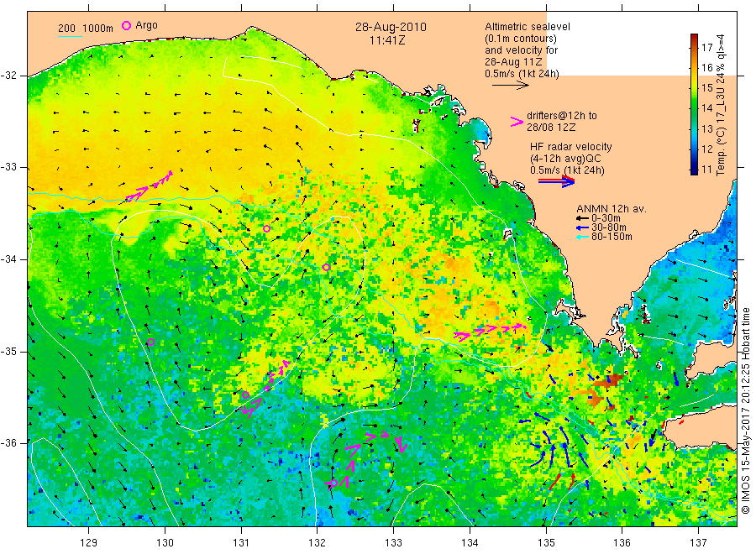Click the '0-30m' depth label
Viewport: 756px width, 554px height.
(606, 218)
